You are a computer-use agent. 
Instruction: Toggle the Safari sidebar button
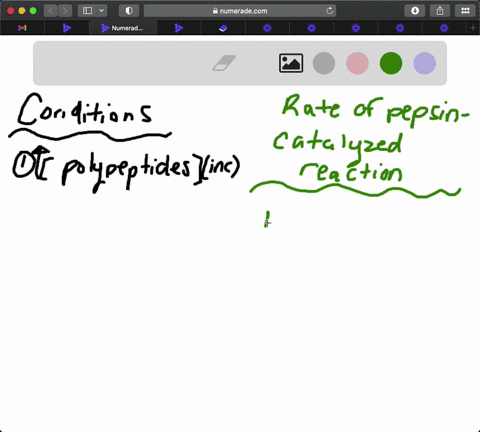tap(87, 11)
